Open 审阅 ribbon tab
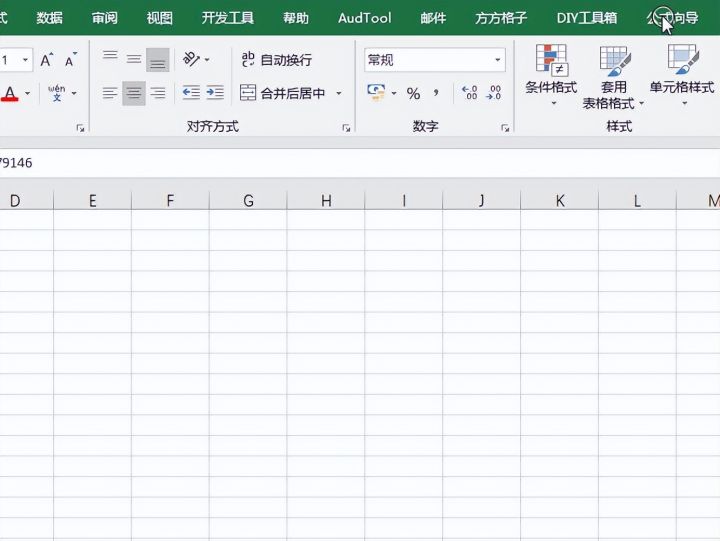 coord(105,18)
